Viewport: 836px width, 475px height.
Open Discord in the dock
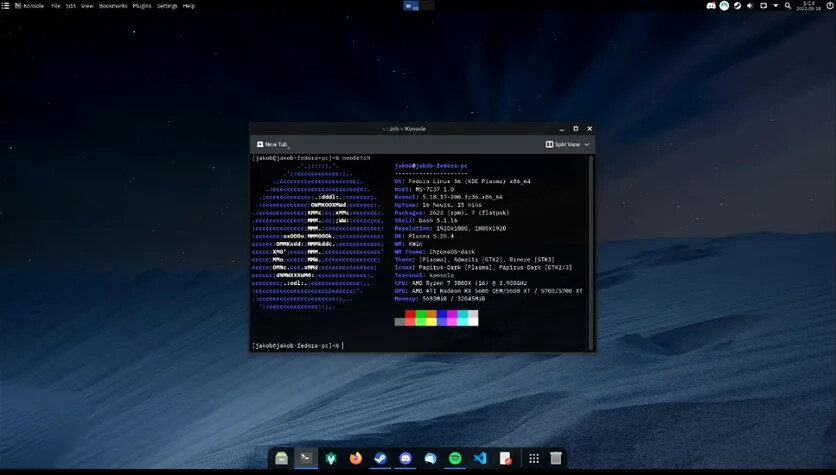tap(405, 458)
